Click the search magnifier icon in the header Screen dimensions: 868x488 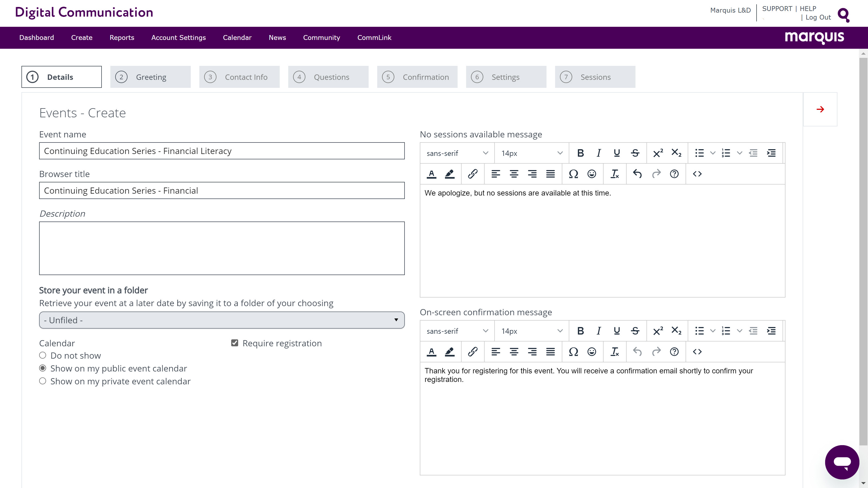click(843, 15)
